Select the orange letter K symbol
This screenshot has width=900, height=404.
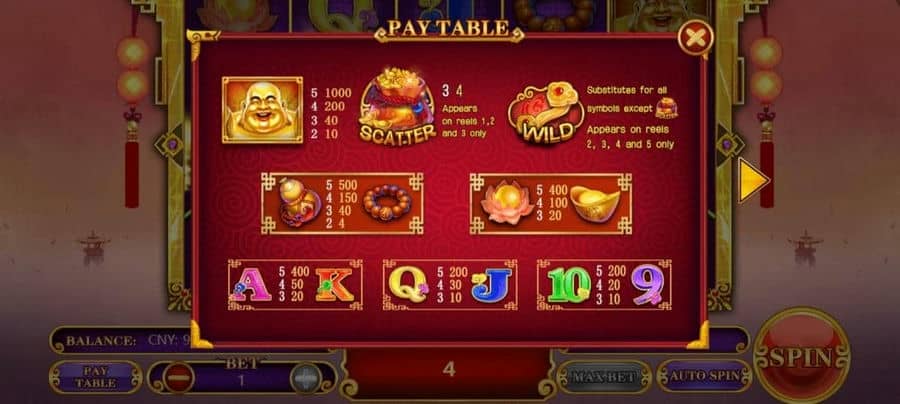(334, 284)
